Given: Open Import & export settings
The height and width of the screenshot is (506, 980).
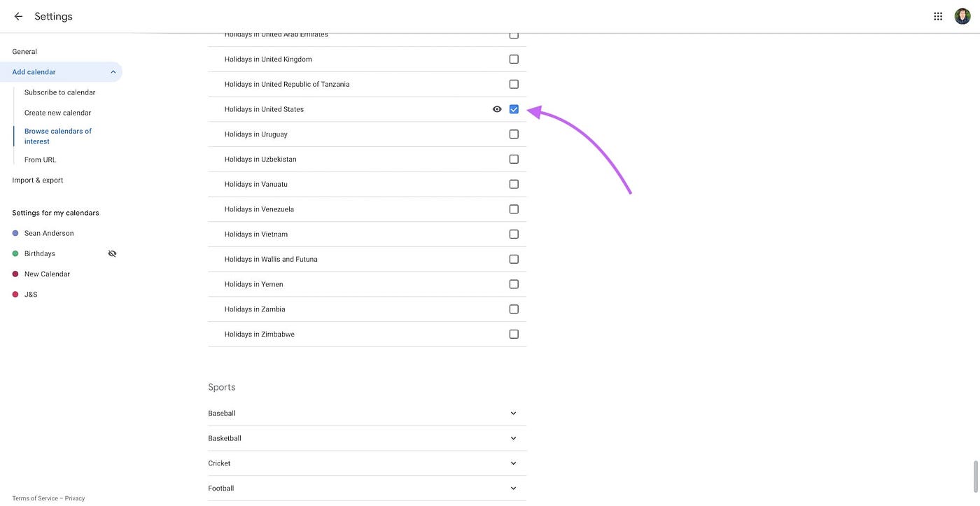Looking at the screenshot, I should pos(38,180).
